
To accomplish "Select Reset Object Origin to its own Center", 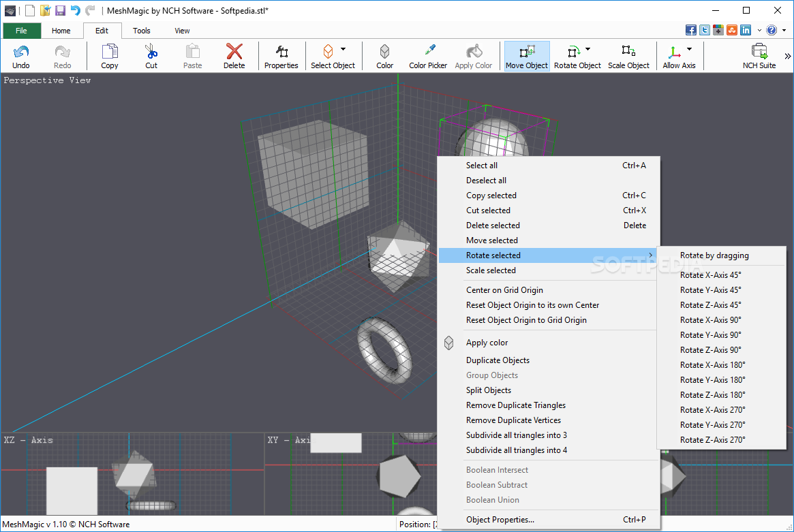I will coord(549,305).
